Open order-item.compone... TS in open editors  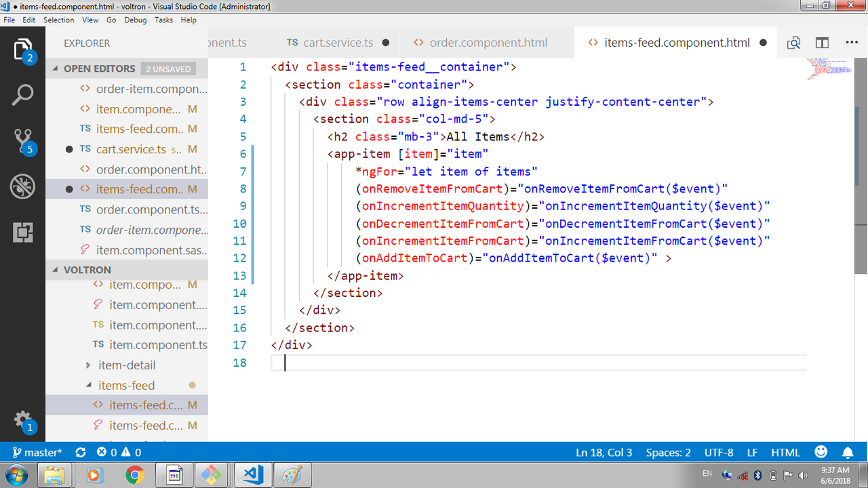(127, 230)
